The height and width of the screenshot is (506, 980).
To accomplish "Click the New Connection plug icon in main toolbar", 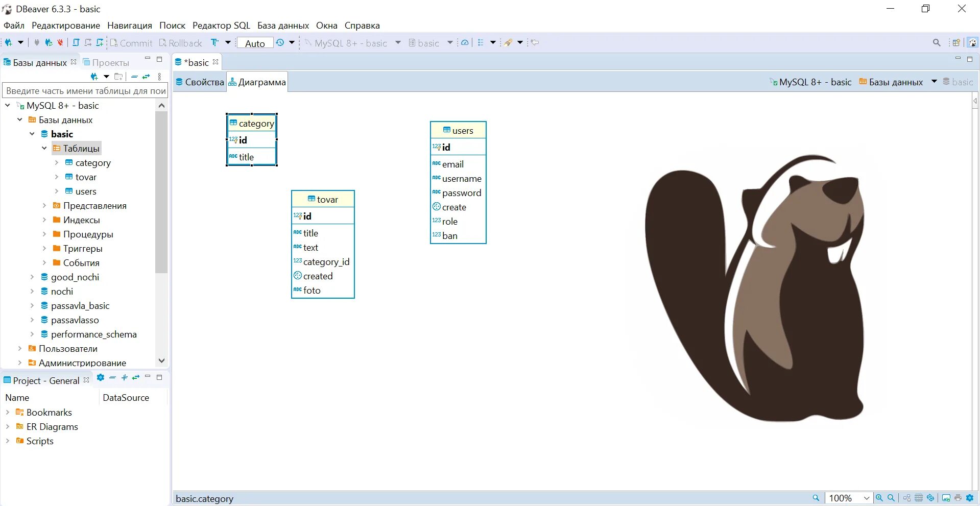I will 9,43.
